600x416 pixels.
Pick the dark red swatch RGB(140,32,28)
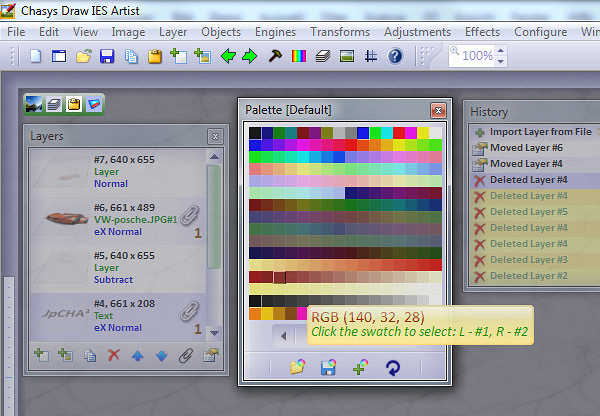280,277
